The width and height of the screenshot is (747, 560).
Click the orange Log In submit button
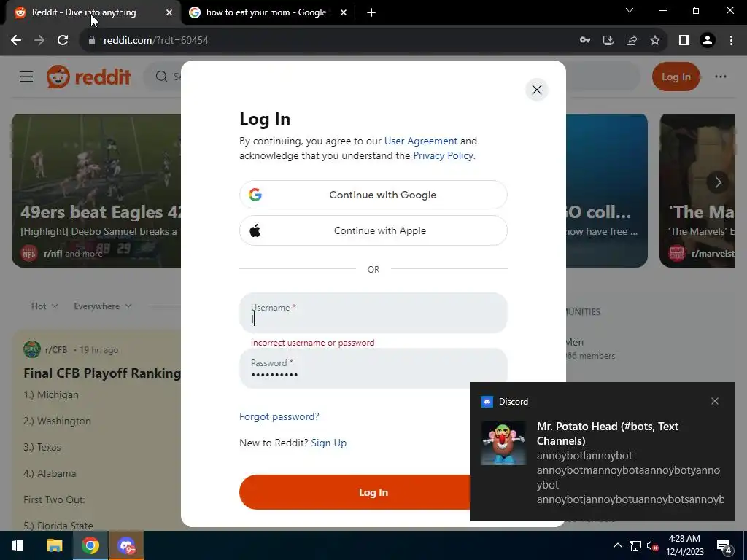tap(355, 492)
